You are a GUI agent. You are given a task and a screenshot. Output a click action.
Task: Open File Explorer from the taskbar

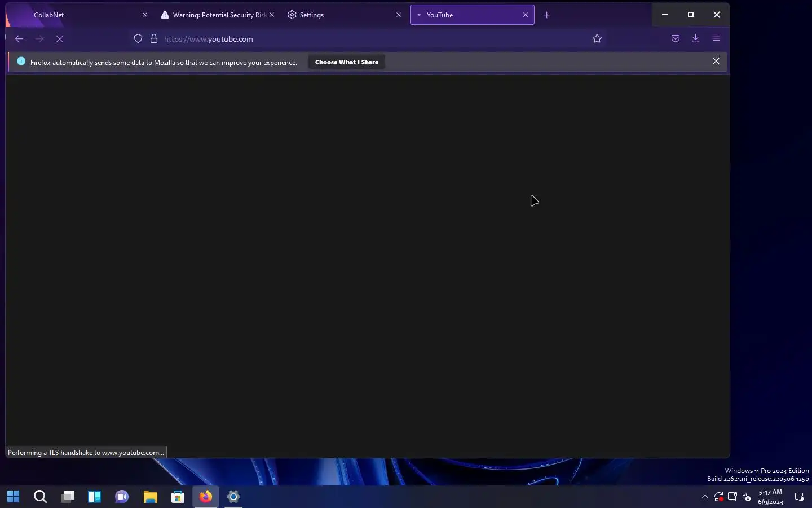[150, 497]
